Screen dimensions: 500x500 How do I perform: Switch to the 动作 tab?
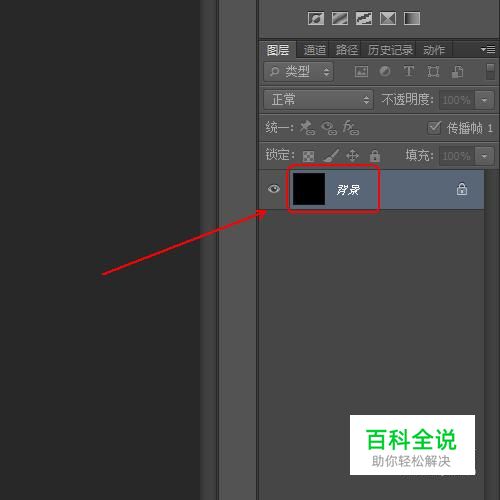point(434,50)
